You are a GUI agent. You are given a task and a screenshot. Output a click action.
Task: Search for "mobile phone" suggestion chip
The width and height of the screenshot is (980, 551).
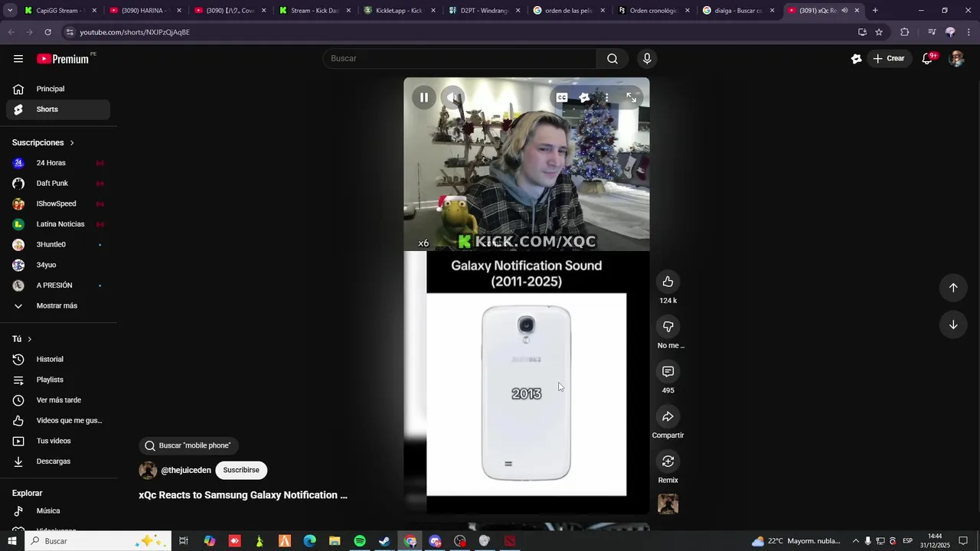pyautogui.click(x=188, y=445)
